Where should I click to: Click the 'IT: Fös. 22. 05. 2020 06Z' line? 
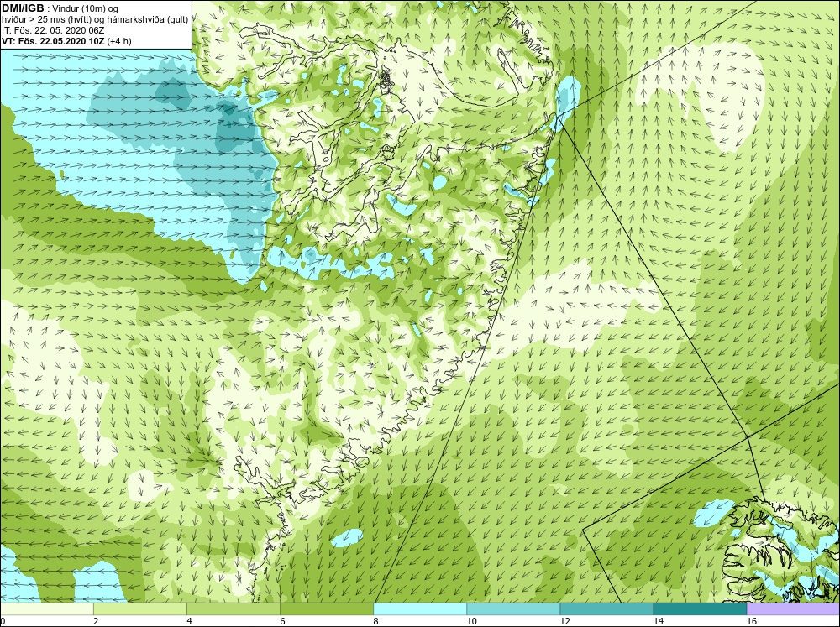[x=53, y=30]
